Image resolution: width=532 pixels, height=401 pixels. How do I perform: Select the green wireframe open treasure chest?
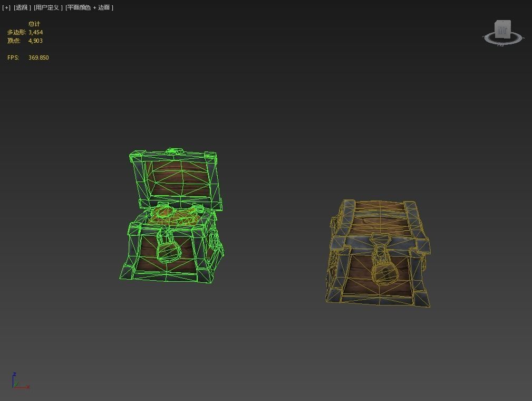pos(172,215)
